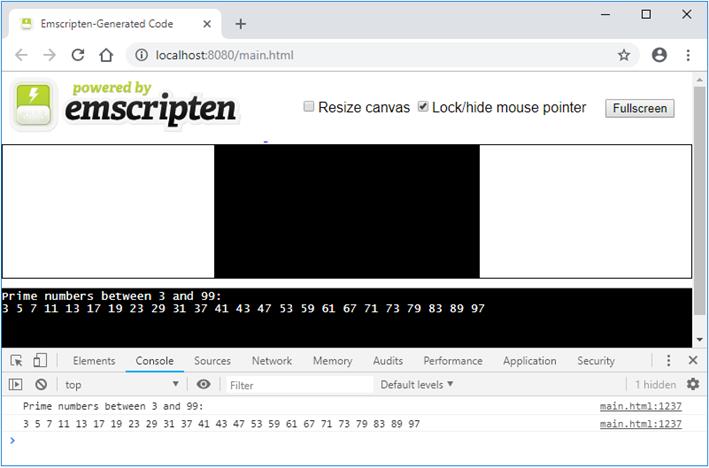Bookmark this page with the star icon
Screen dimensions: 709x468
point(624,55)
